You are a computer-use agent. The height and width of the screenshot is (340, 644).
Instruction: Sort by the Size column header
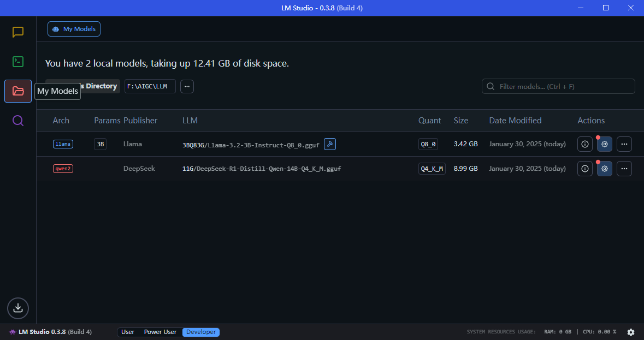tap(461, 121)
